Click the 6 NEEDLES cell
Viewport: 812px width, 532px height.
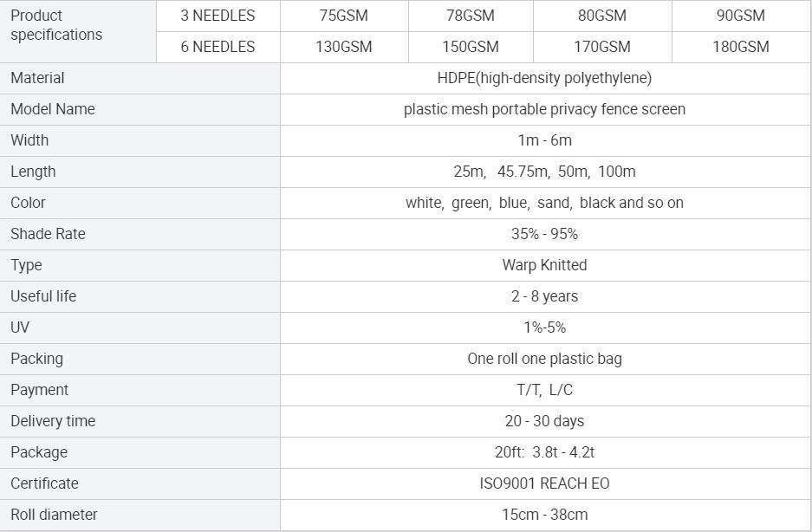coord(218,47)
